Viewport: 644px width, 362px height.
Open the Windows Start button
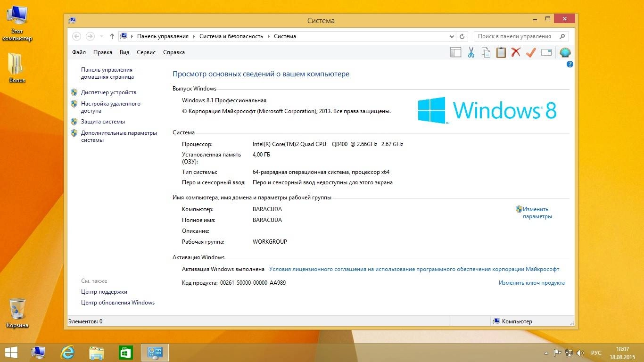tap(11, 353)
